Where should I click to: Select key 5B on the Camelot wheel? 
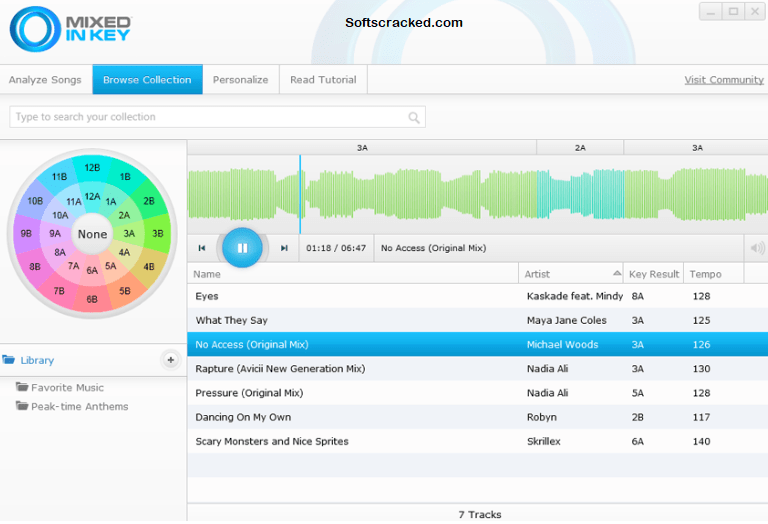(x=125, y=291)
